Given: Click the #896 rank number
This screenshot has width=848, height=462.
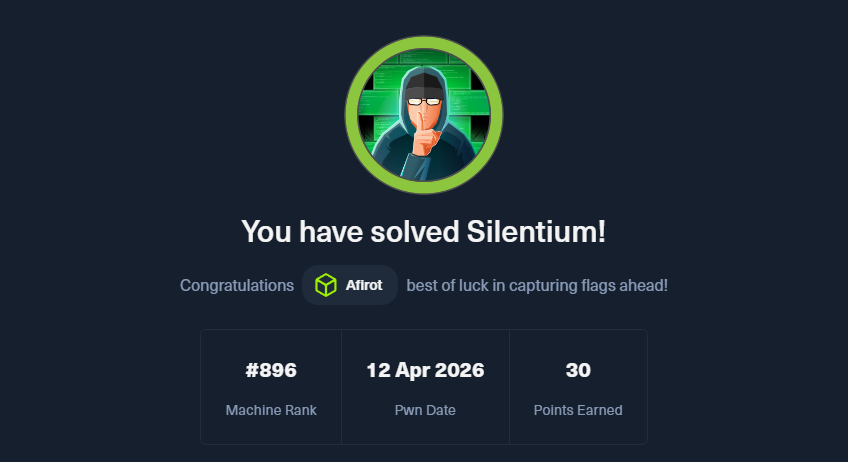Looking at the screenshot, I should 271,370.
